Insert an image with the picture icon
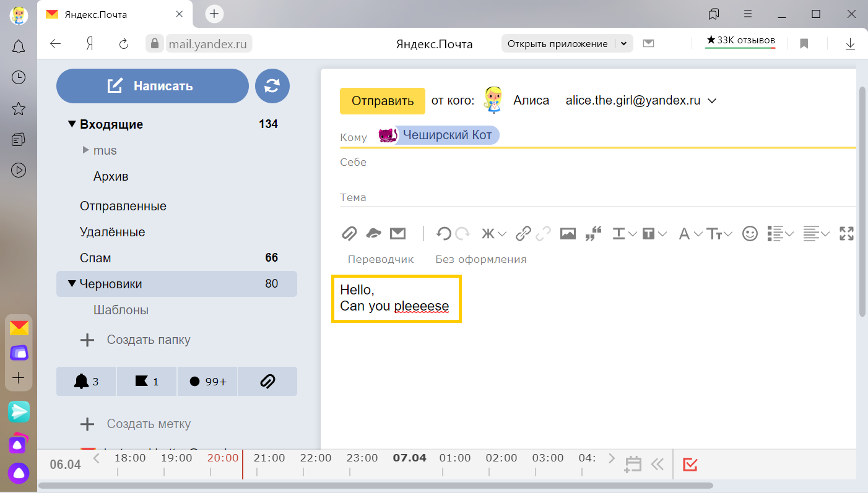This screenshot has width=868, height=493. [x=568, y=233]
